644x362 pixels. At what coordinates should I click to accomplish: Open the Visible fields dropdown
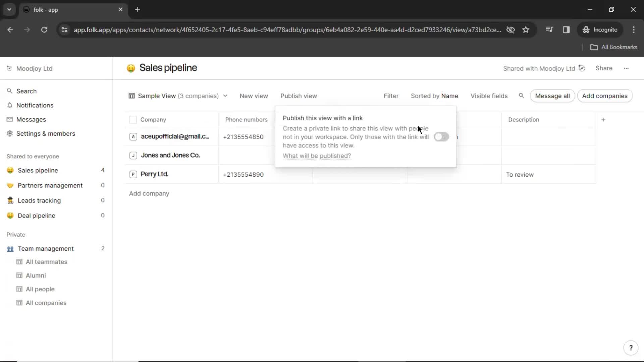[489, 96]
